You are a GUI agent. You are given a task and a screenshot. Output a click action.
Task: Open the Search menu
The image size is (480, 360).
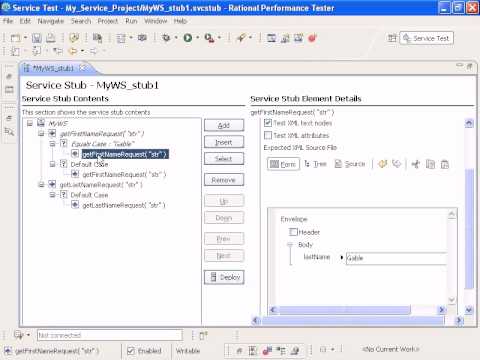81,21
